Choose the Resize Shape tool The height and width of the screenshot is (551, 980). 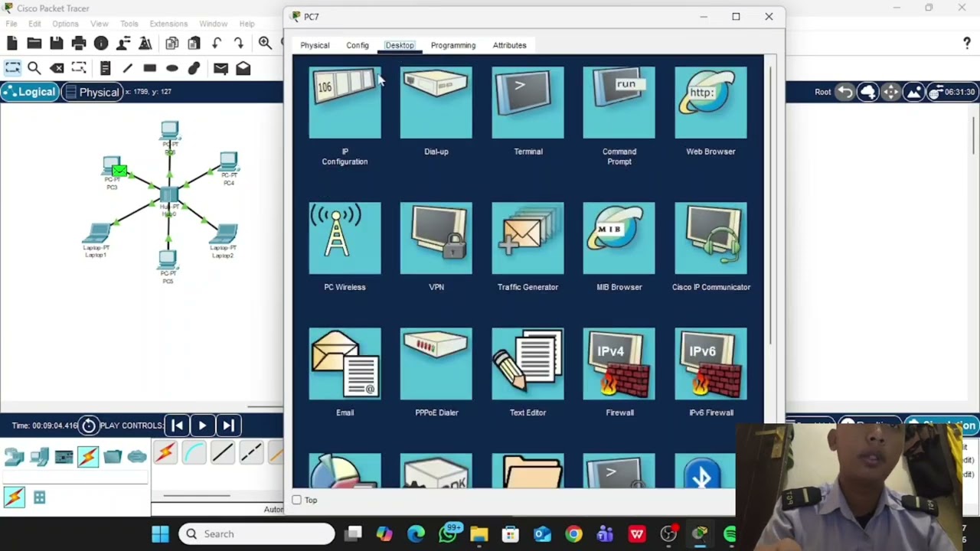click(x=79, y=68)
